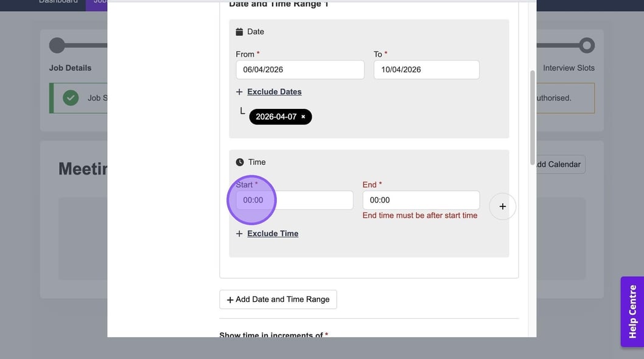Screen dimensions: 644x359
Task: Click the calendar icon beside Date
Action: [x=239, y=32]
